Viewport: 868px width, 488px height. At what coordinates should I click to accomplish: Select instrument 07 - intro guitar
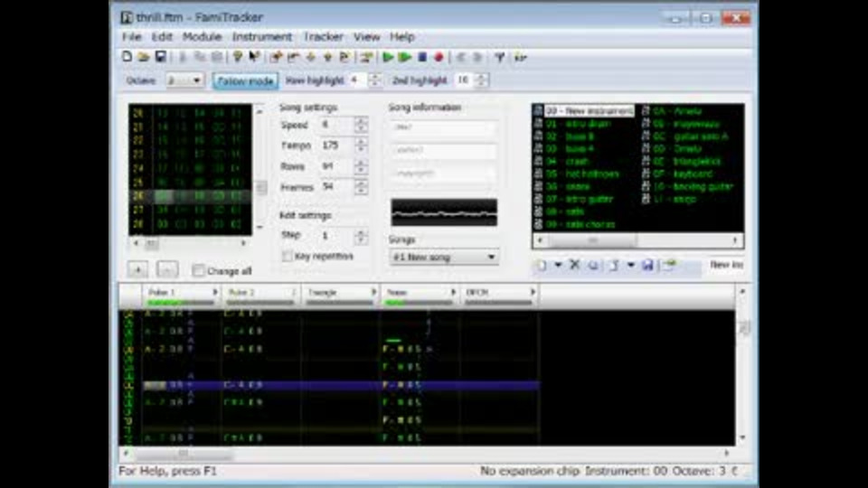tap(579, 199)
